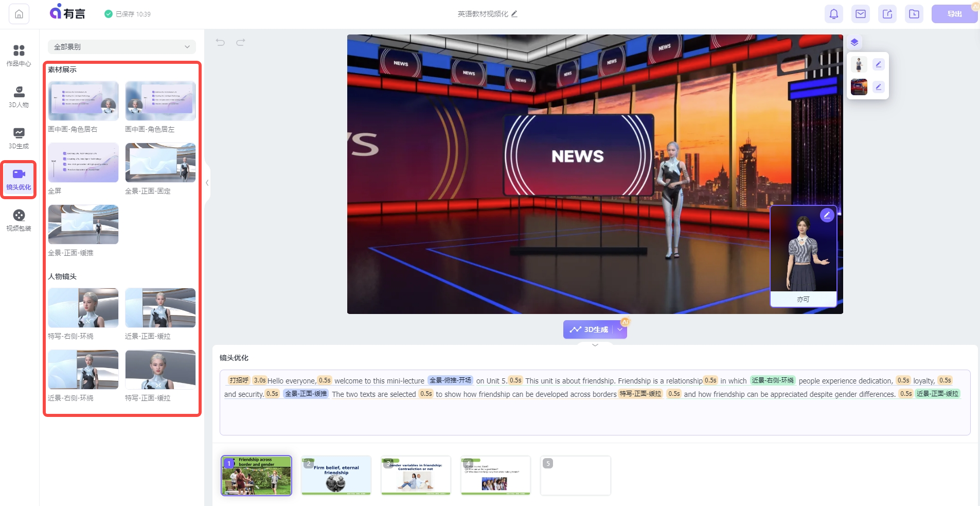980x506 pixels.
Task: Click the 3.0s pause tag
Action: coord(259,380)
